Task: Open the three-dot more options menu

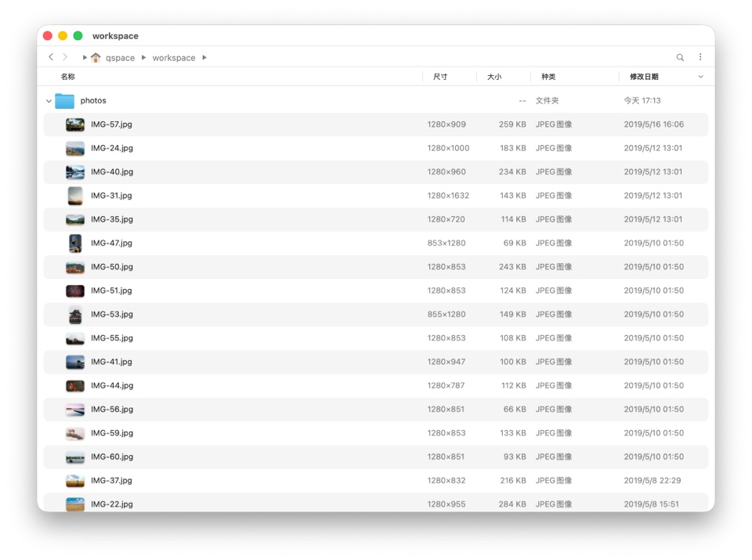Action: click(700, 57)
